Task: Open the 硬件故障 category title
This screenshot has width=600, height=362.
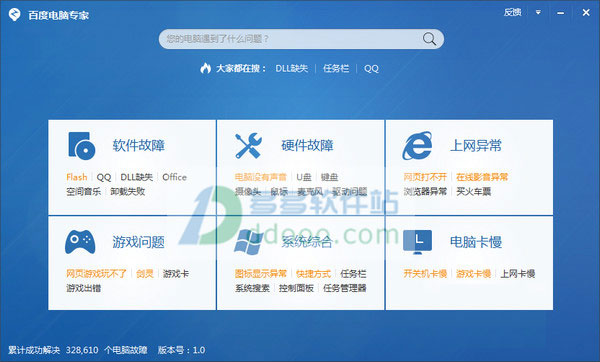Action: pyautogui.click(x=307, y=145)
